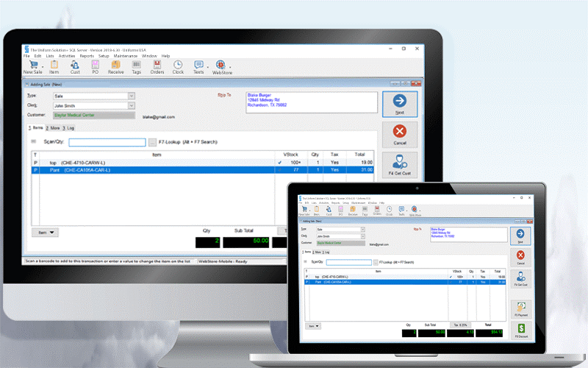Open Orders icon on the large monitor toolbar
This screenshot has height=368, width=588.
[x=157, y=68]
